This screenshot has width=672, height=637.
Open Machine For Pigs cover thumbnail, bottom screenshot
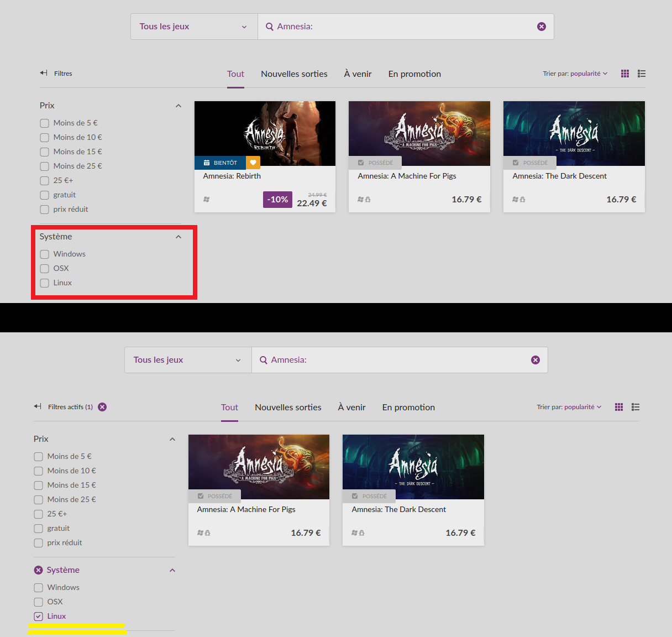(259, 467)
